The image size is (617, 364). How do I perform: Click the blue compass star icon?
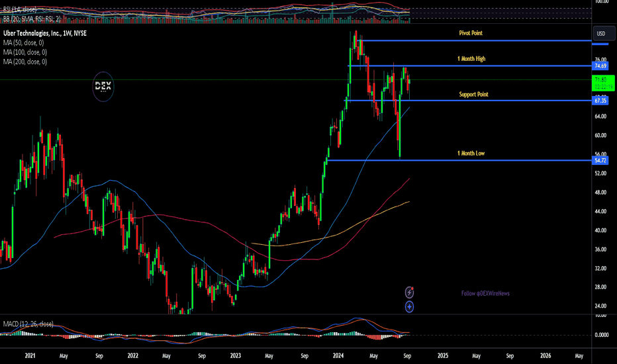(409, 306)
